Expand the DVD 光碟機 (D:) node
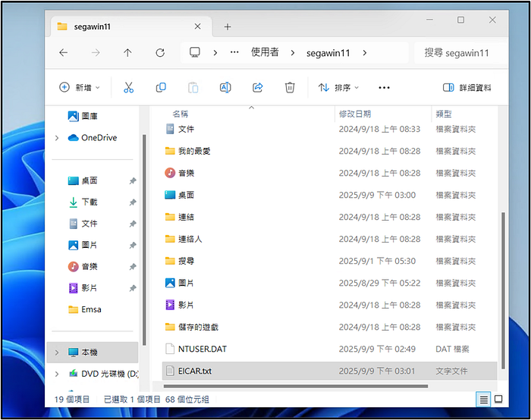The width and height of the screenshot is (531, 420). [57, 374]
